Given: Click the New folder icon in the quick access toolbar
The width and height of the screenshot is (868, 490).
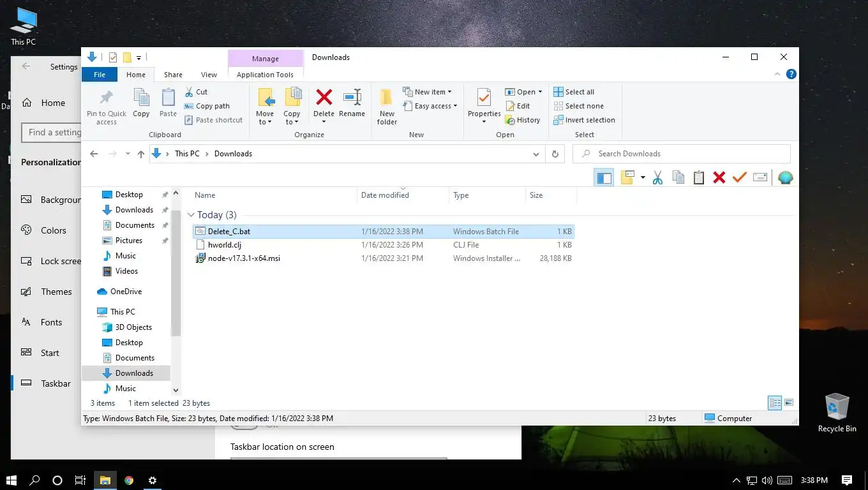Looking at the screenshot, I should click(x=127, y=57).
